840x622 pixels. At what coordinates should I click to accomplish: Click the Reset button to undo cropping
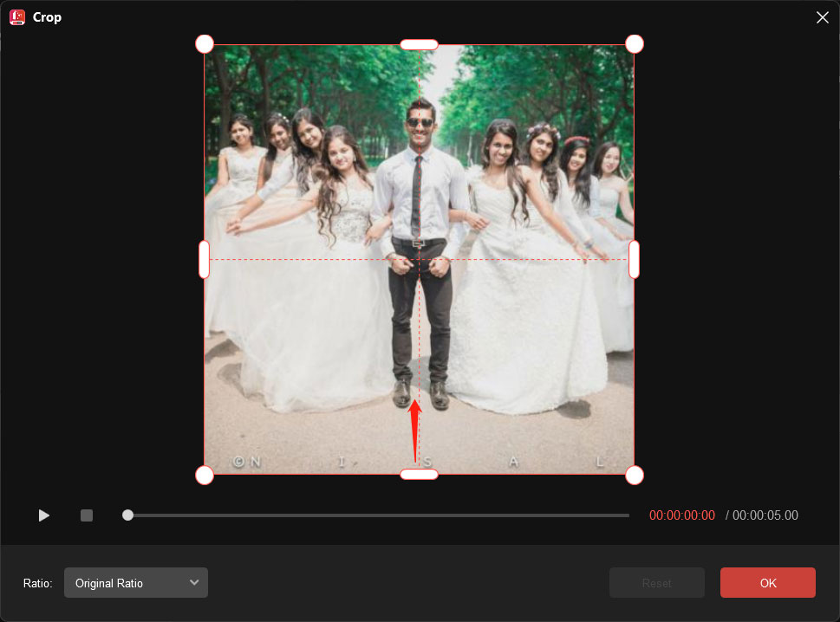[656, 582]
